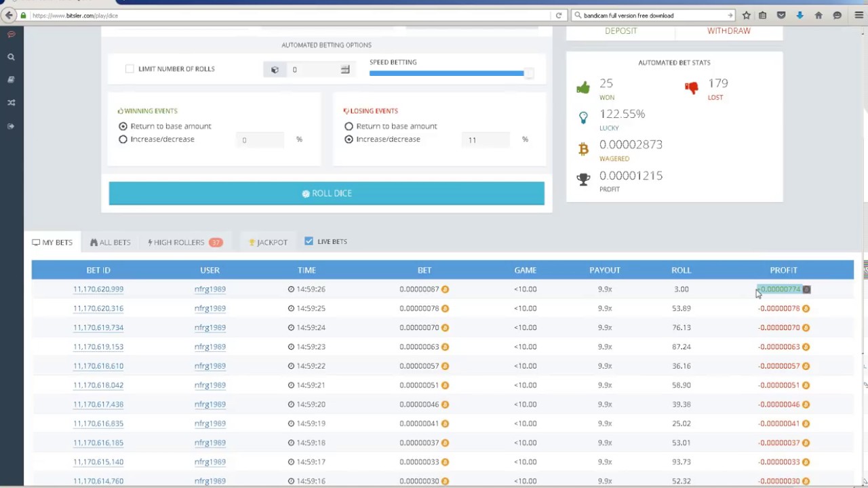
Task: Click the stepper on number of rolls field
Action: (345, 69)
